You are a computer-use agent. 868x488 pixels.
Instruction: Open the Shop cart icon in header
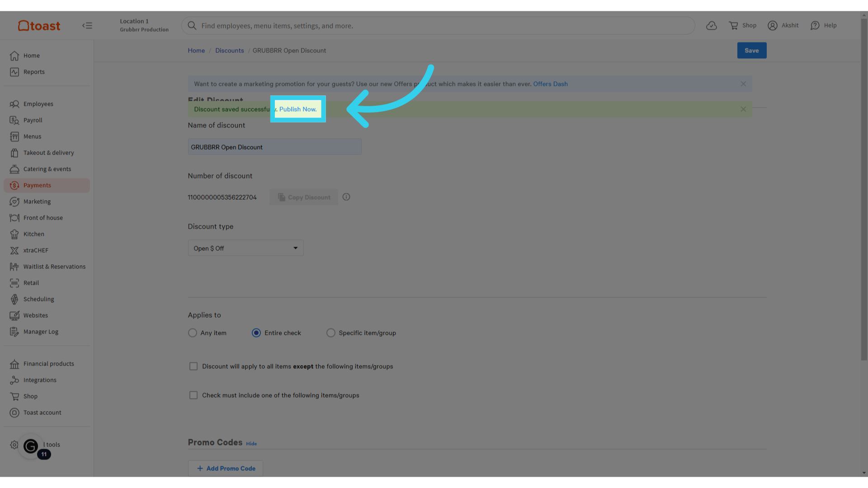(733, 26)
